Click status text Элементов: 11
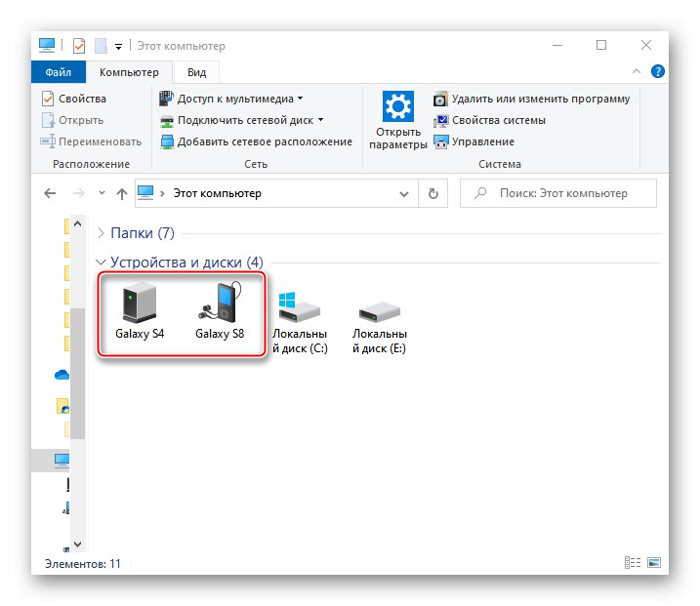 (83, 564)
